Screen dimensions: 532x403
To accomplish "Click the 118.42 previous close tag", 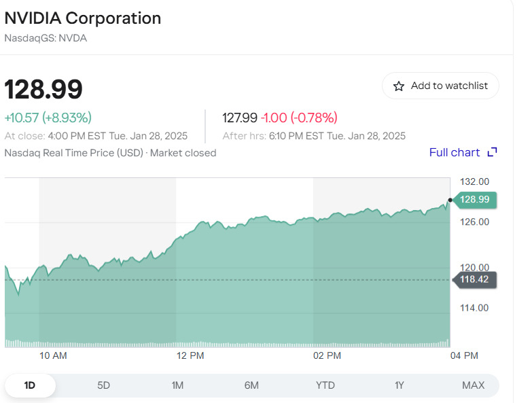I will point(475,279).
